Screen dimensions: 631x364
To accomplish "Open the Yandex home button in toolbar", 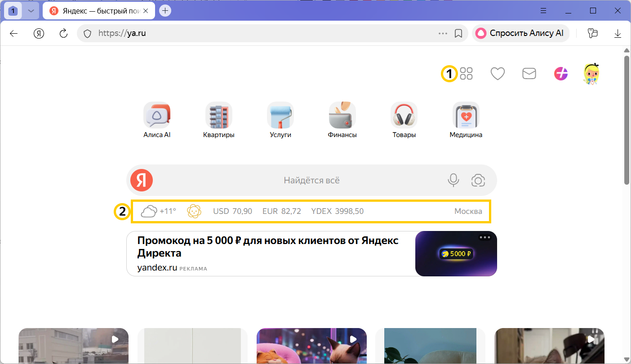I will [39, 33].
